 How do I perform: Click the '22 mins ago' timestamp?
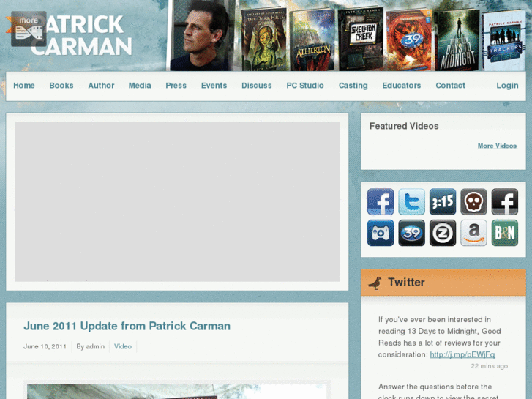click(x=490, y=366)
